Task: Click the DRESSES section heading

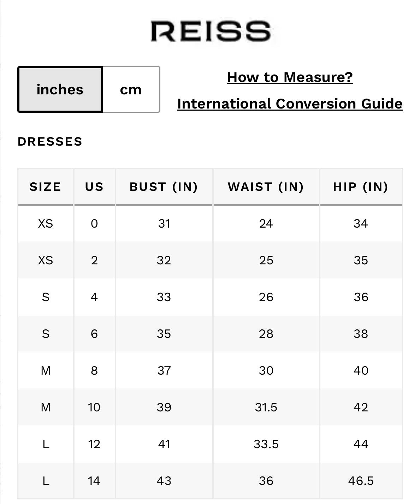Action: click(50, 141)
